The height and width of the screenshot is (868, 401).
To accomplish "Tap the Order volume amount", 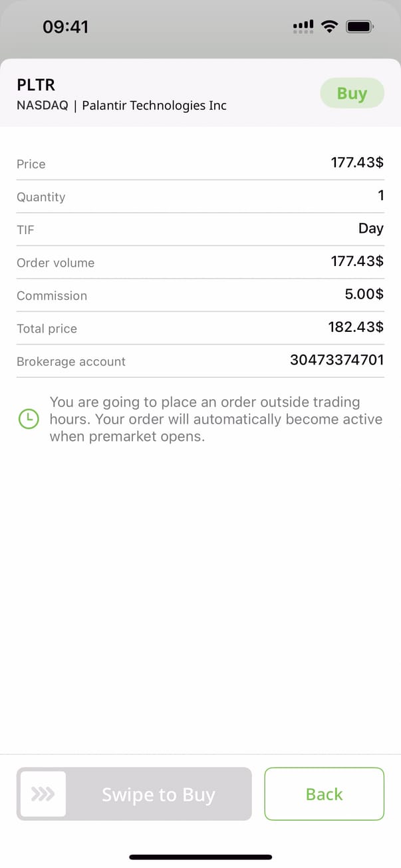I will click(x=357, y=261).
